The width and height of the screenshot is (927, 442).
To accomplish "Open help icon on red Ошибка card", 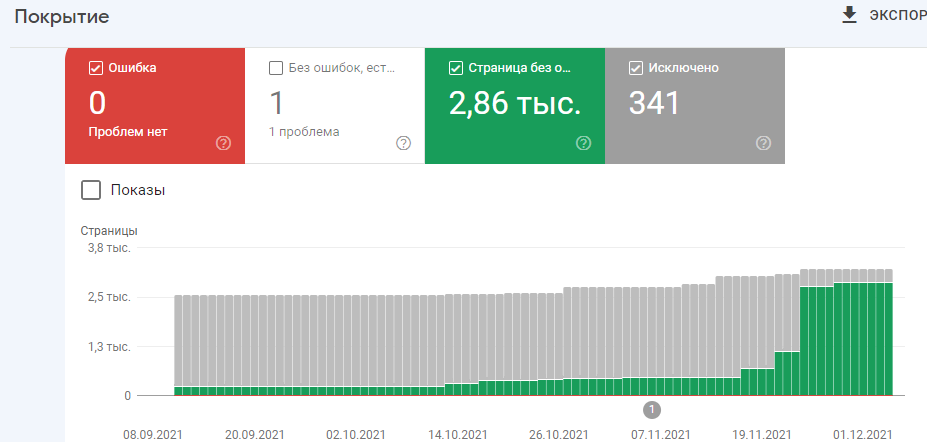I will 223,143.
